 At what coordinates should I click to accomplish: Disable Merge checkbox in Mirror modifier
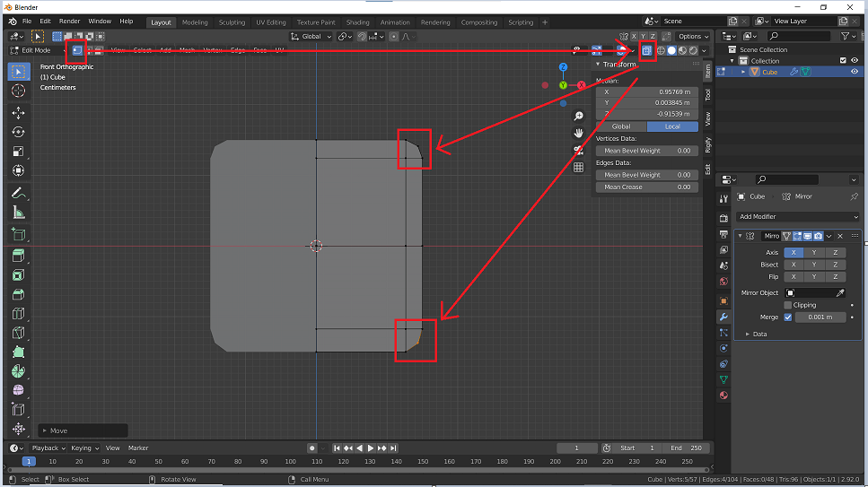coord(788,317)
